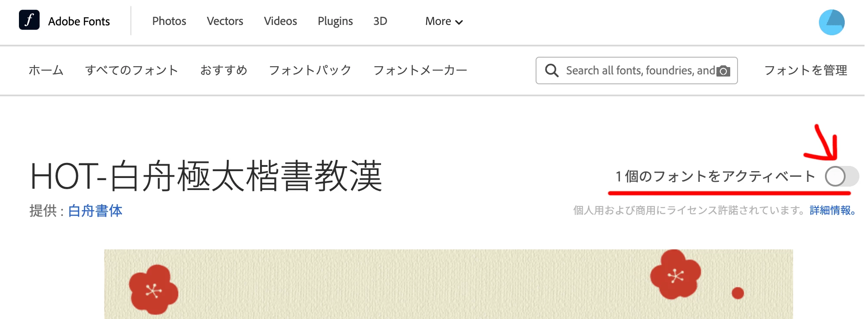
Task: Open the フォントパック tab
Action: click(x=310, y=70)
